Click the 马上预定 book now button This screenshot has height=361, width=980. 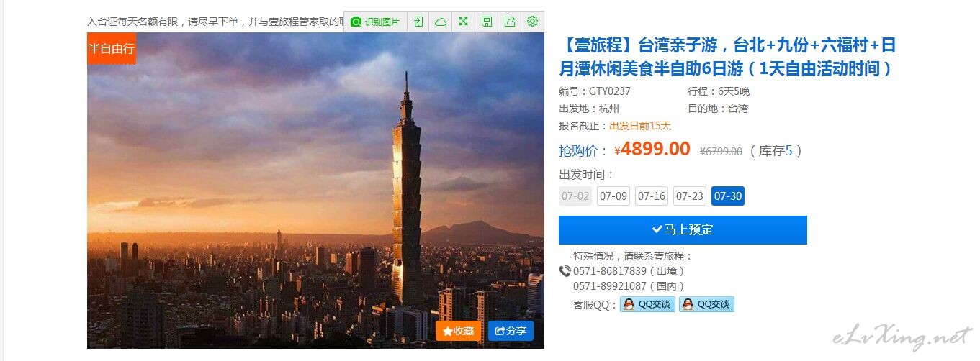click(x=683, y=230)
